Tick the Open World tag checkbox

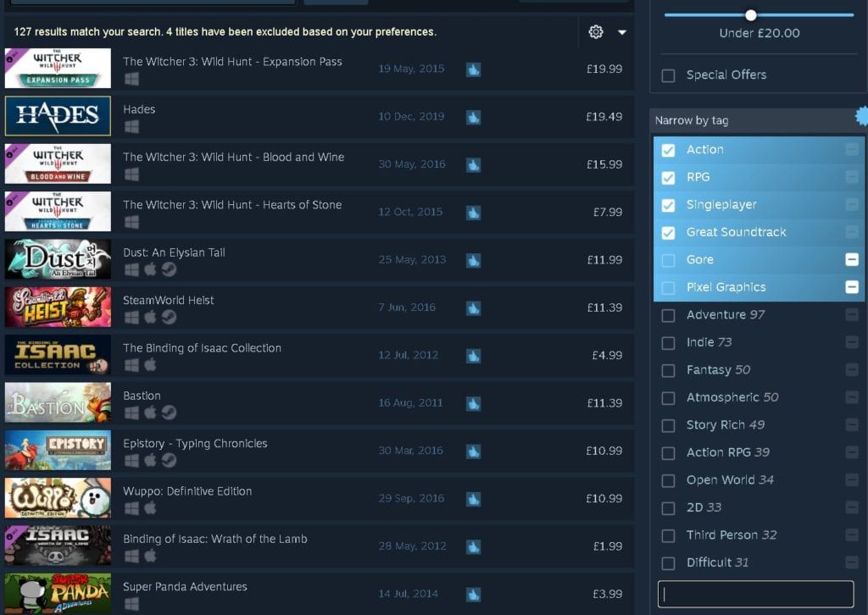coord(669,480)
